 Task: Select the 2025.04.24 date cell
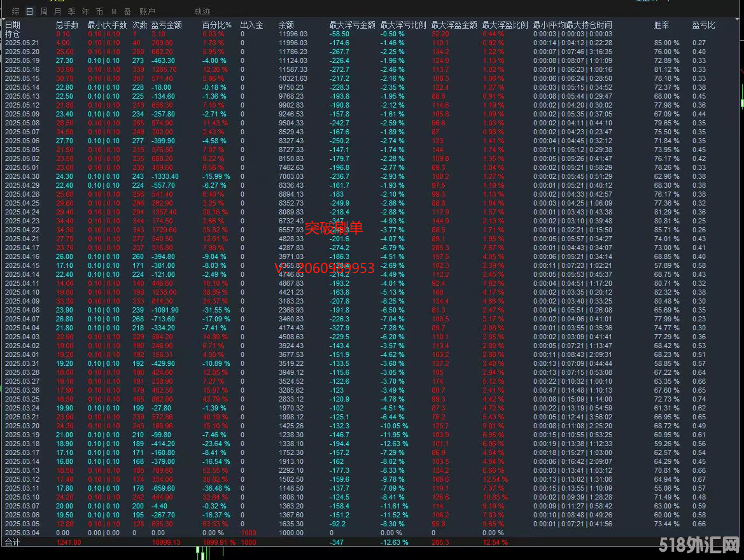point(22,212)
